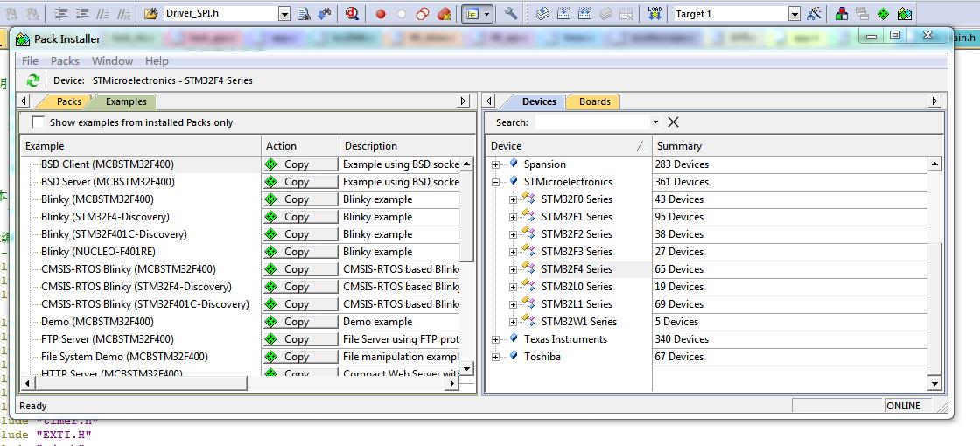Viewport: 980px width, 446px height.
Task: Select the Examples tab
Action: point(126,101)
